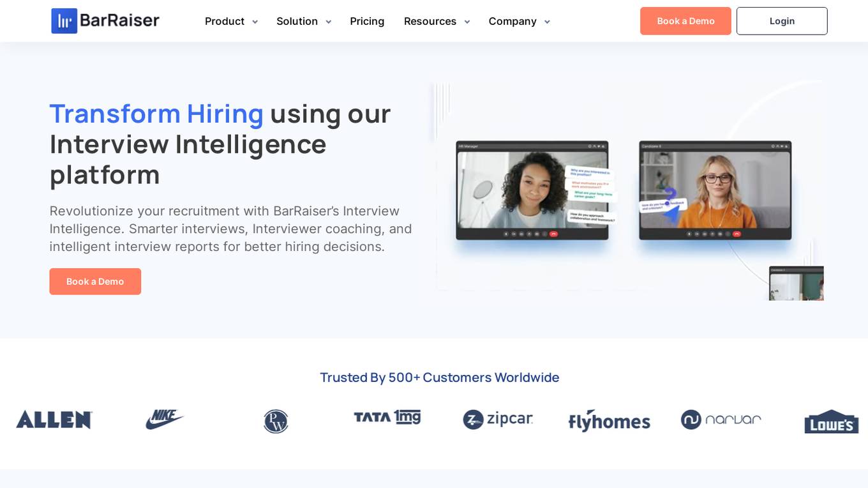Image resolution: width=868 pixels, height=488 pixels.
Task: Open the Resources menu
Action: (430, 21)
